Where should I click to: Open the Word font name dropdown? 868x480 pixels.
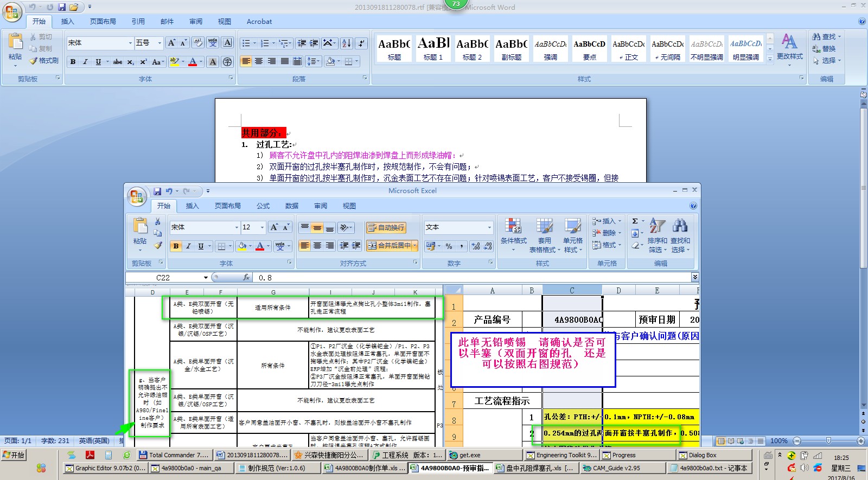(x=130, y=43)
